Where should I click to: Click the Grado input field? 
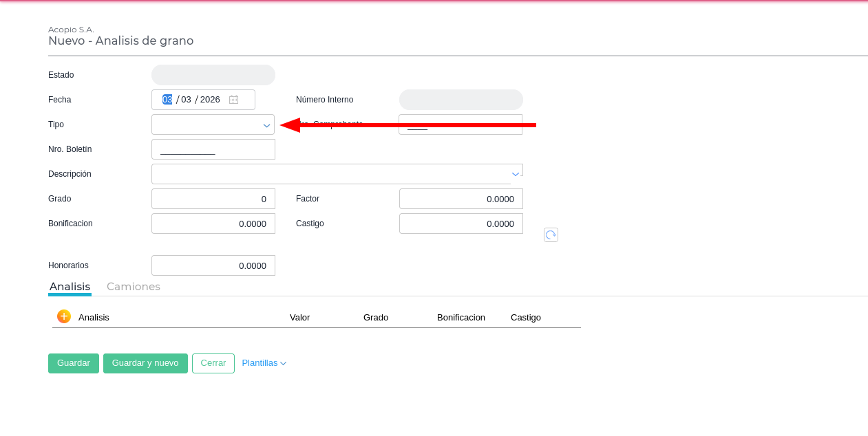click(x=213, y=199)
